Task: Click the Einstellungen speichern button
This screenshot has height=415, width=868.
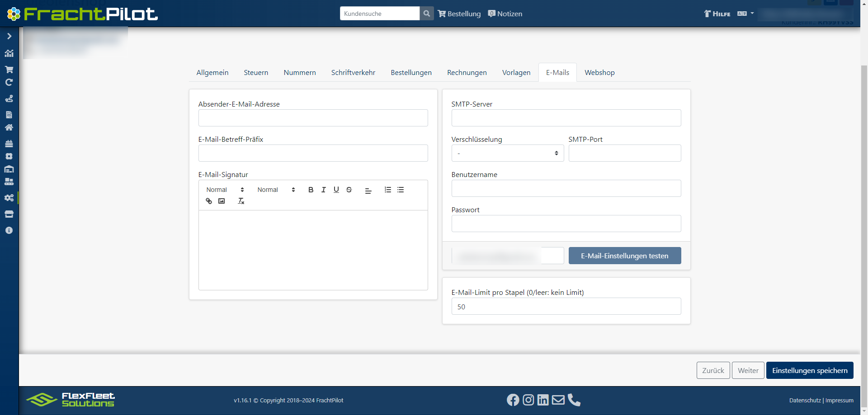Action: click(x=810, y=370)
